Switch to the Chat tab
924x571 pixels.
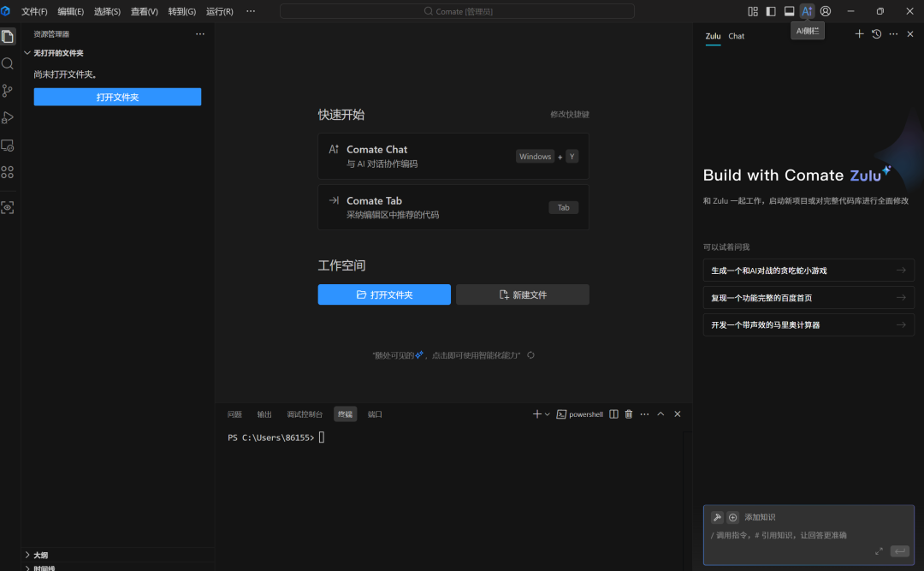point(737,36)
